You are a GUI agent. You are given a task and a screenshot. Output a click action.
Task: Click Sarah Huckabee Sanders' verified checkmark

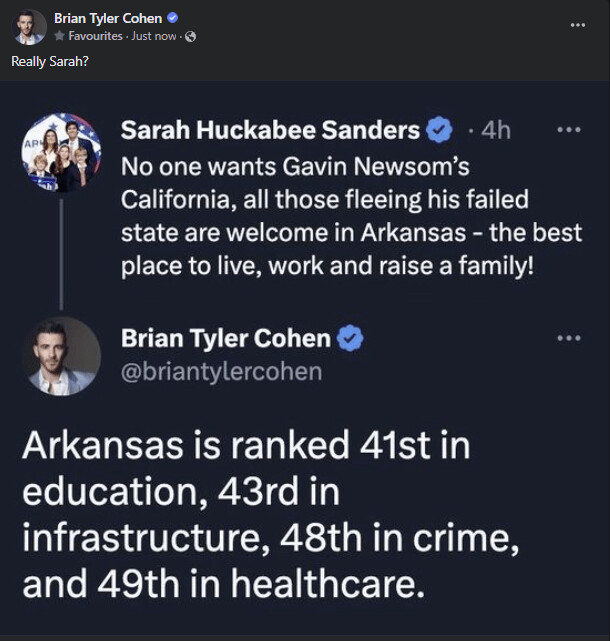[440, 130]
